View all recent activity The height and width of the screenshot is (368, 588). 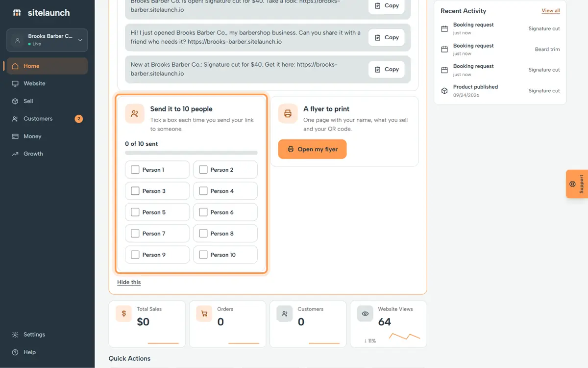[x=551, y=11]
